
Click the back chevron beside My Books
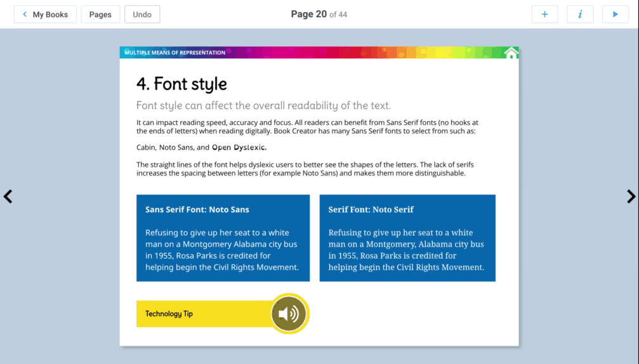coord(25,15)
